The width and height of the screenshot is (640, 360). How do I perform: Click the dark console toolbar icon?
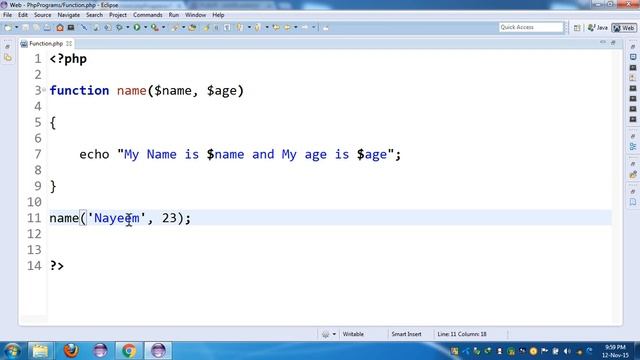point(71,28)
